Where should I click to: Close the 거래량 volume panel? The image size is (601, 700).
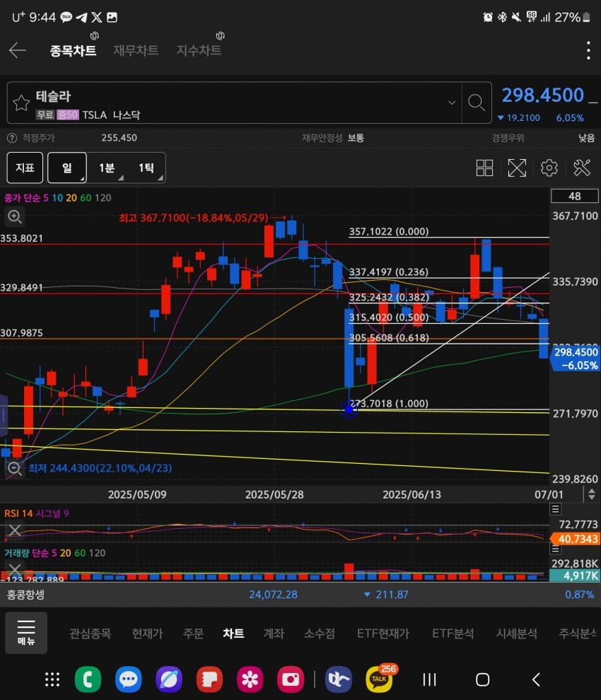pos(15,570)
